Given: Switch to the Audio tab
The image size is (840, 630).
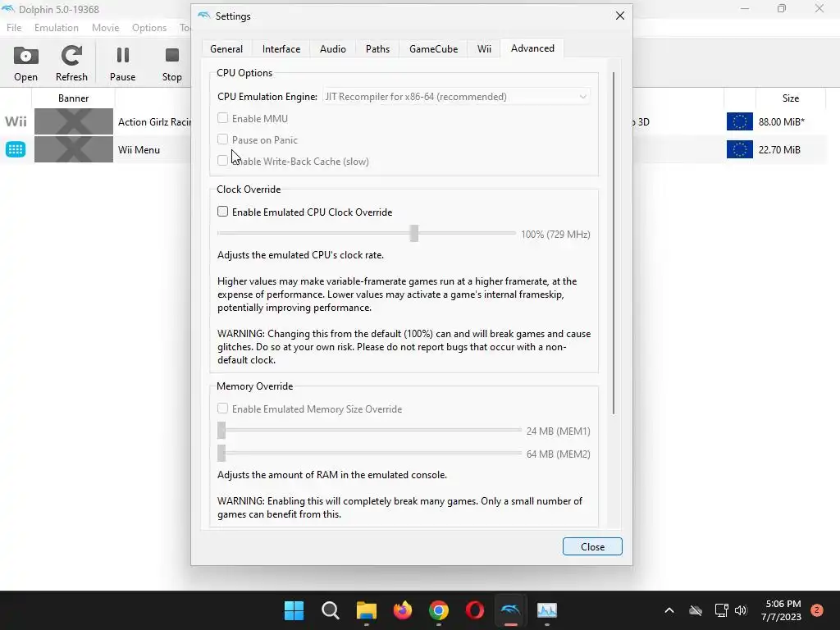Looking at the screenshot, I should [333, 48].
